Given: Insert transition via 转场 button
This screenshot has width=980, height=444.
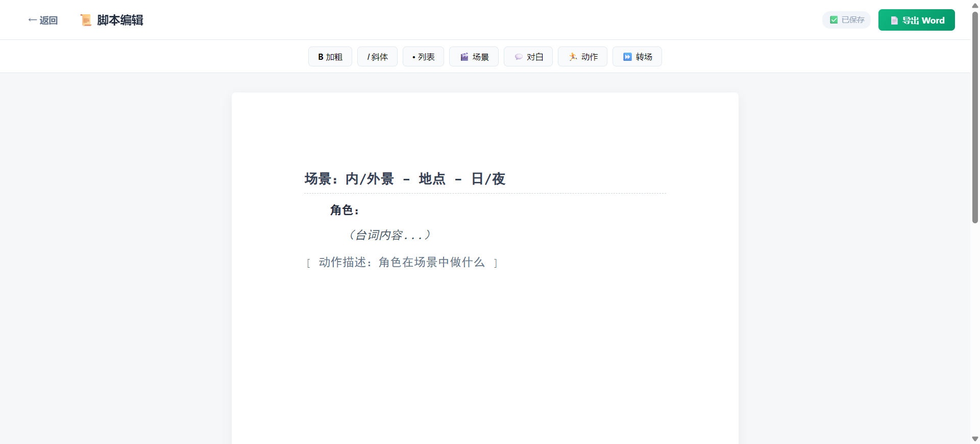Looking at the screenshot, I should [x=637, y=57].
